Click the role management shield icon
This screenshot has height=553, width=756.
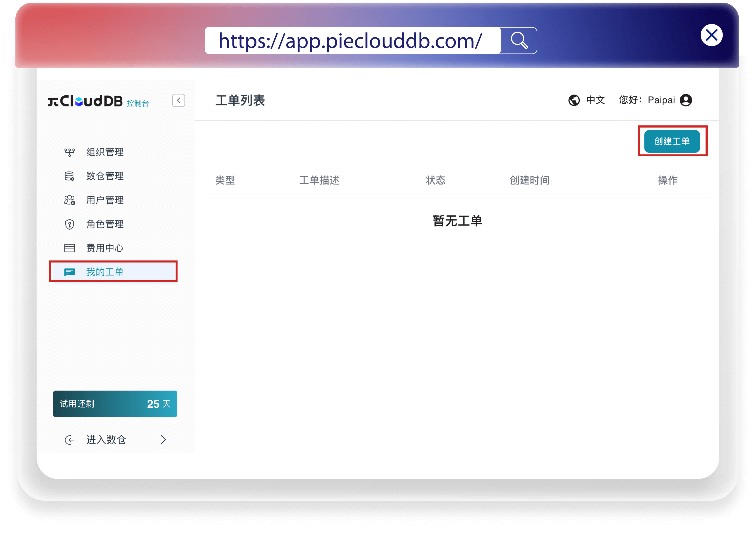(70, 224)
